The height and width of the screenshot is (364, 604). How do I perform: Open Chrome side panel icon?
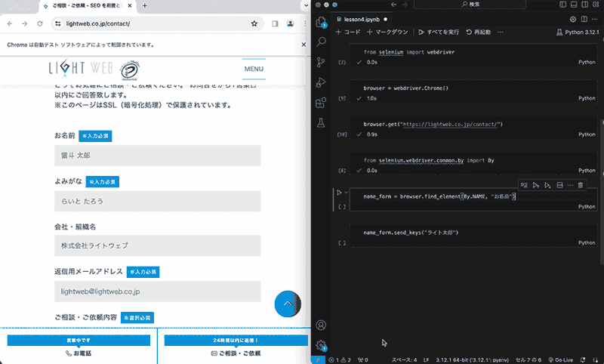coord(275,24)
